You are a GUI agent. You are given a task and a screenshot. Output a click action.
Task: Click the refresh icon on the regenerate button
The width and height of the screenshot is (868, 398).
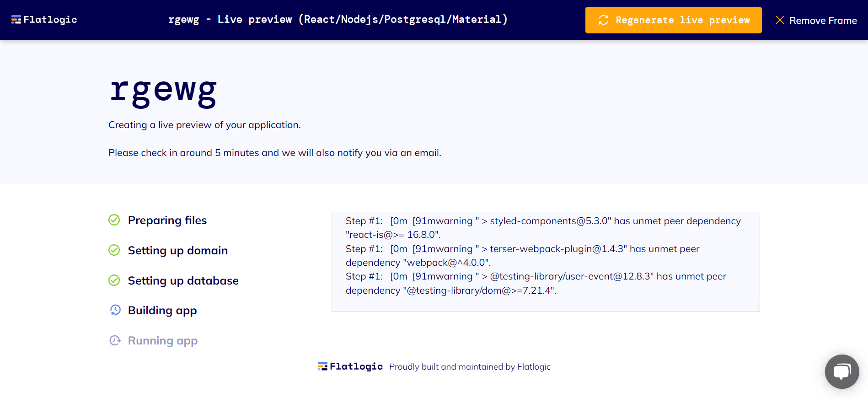(603, 20)
